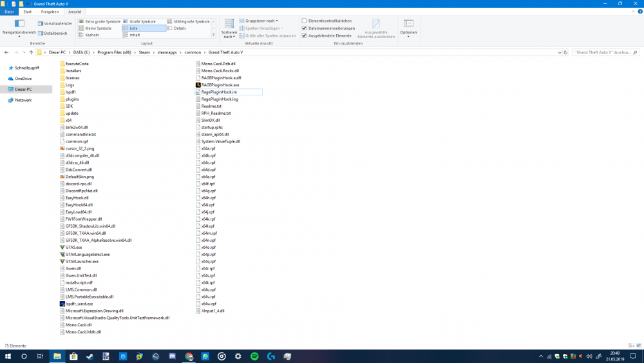
Task: Select cursor_32_2.png image file
Action: coord(77,148)
